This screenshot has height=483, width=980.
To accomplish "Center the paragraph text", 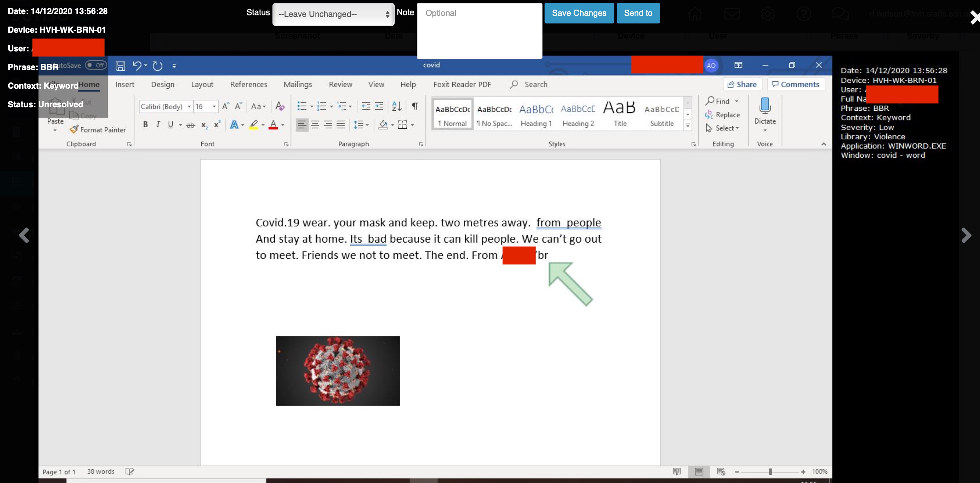I will [315, 124].
